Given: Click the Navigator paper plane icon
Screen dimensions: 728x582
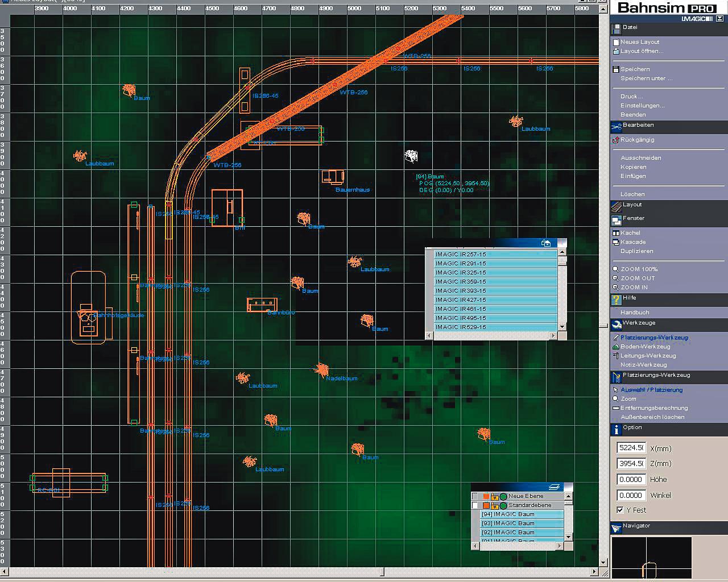Looking at the screenshot, I should 616,528.
